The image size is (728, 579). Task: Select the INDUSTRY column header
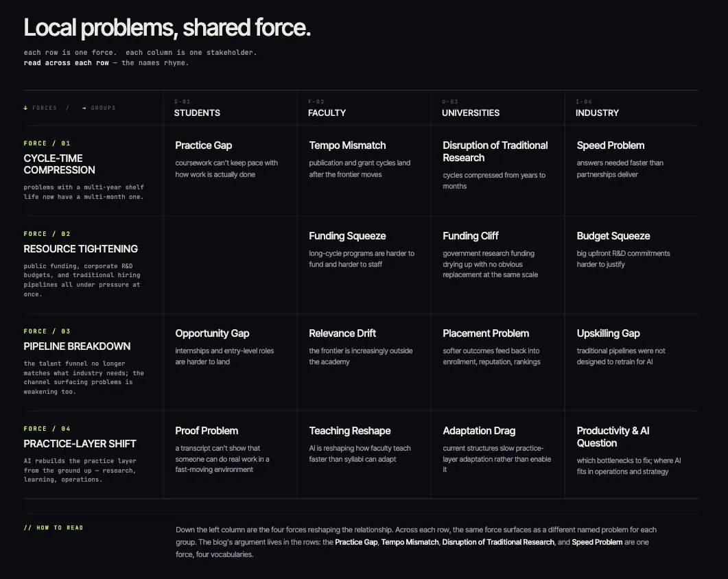[597, 113]
